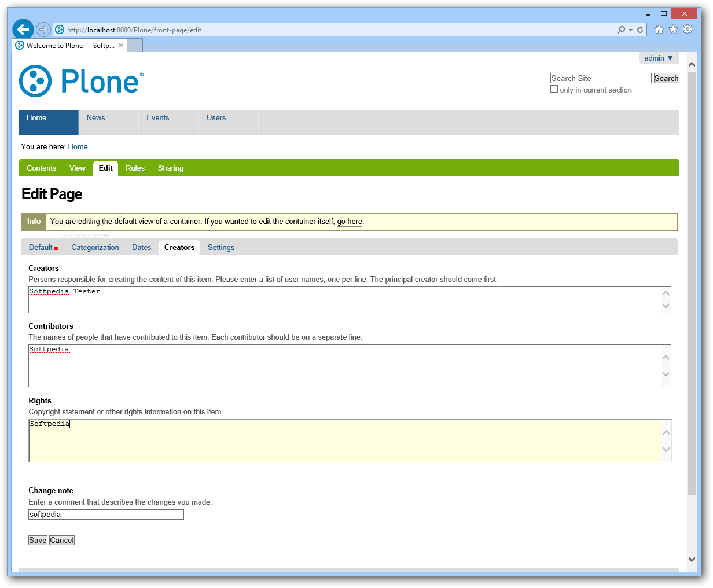The height and width of the screenshot is (588, 713).
Task: Follow the 'go here' link
Action: click(350, 222)
